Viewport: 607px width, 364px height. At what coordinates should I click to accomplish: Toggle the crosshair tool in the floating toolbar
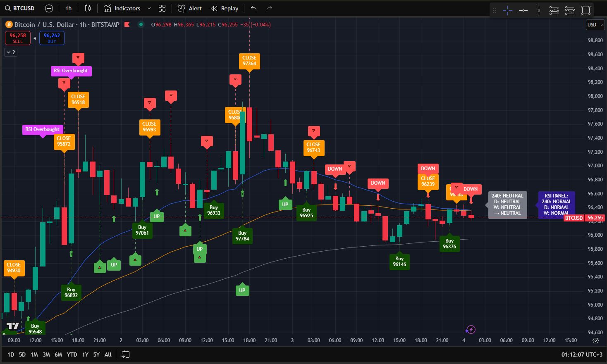coord(507,10)
